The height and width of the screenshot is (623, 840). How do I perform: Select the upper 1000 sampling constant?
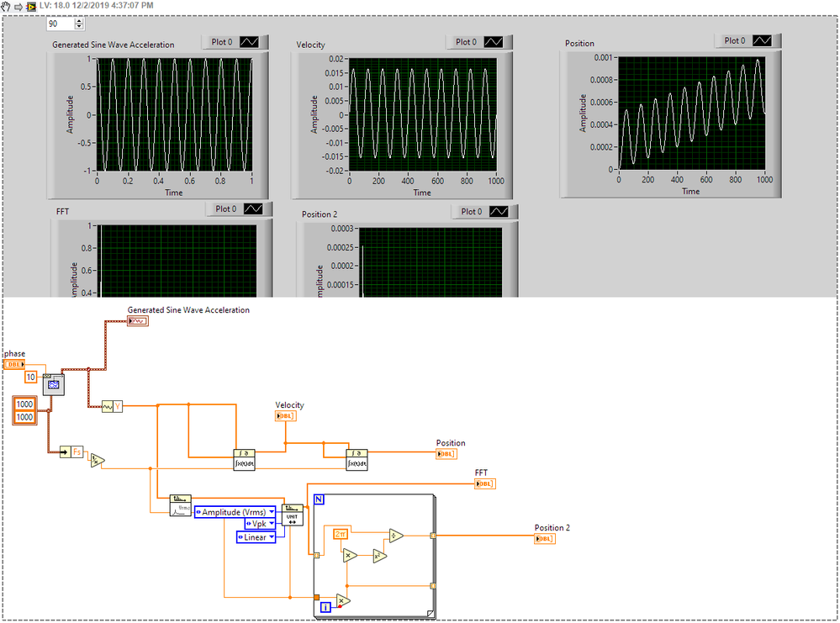pos(24,404)
